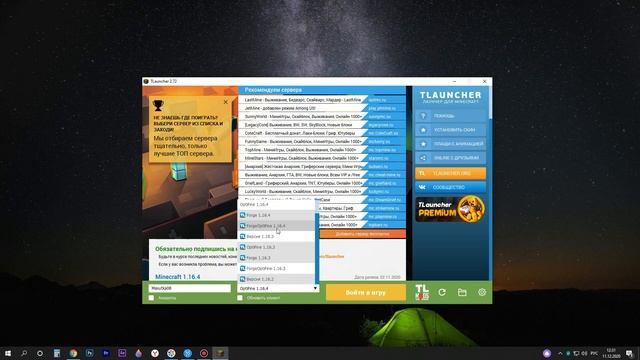640x360 pixels.
Task: Select 'ForgeOptiFine 1.16.4' in version list
Action: pyautogui.click(x=276, y=226)
